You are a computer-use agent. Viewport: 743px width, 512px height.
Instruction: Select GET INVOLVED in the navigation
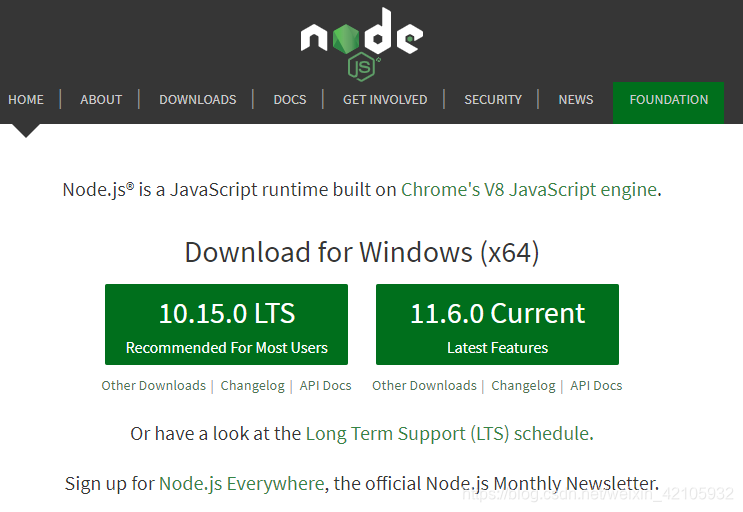pos(385,99)
